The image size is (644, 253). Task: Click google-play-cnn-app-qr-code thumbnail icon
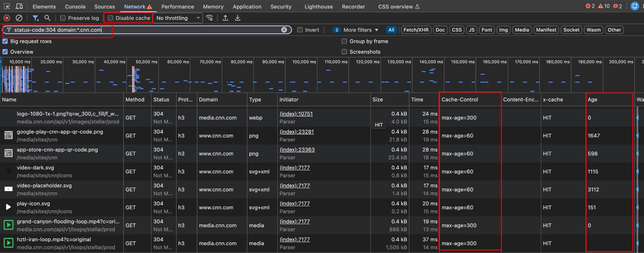click(x=8, y=135)
